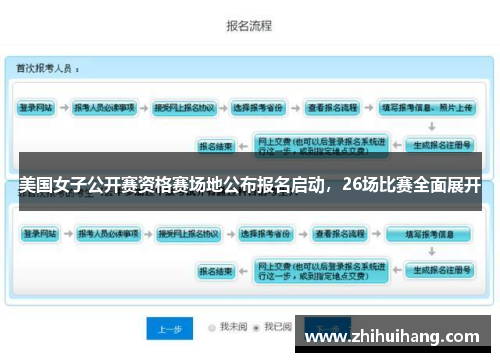Click the 首次报考人员 section heading

47,69
